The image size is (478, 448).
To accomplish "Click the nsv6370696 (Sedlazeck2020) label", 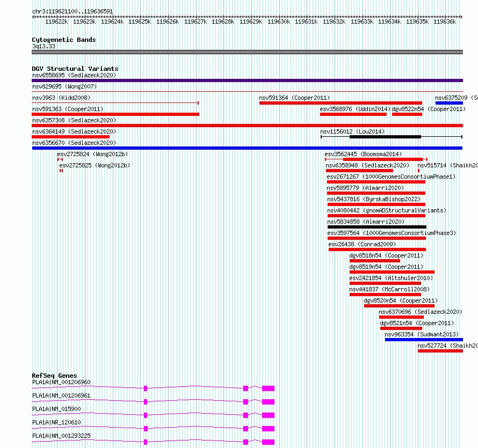I will coord(421,312).
